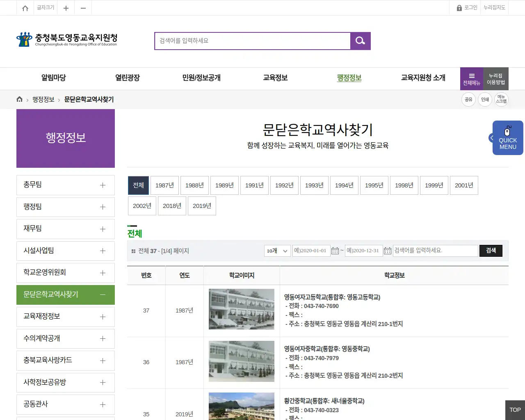Open end date calendar picker icon
525x420 pixels.
point(388,251)
